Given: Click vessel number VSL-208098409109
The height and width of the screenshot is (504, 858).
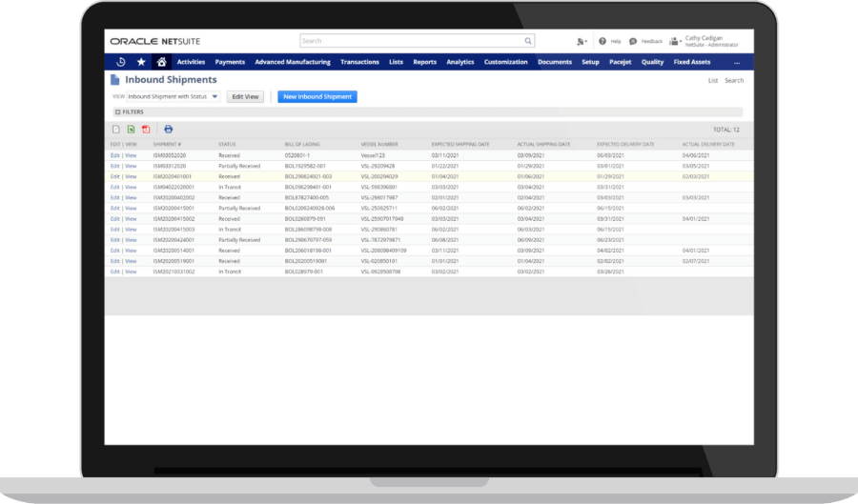Looking at the screenshot, I should point(383,251).
